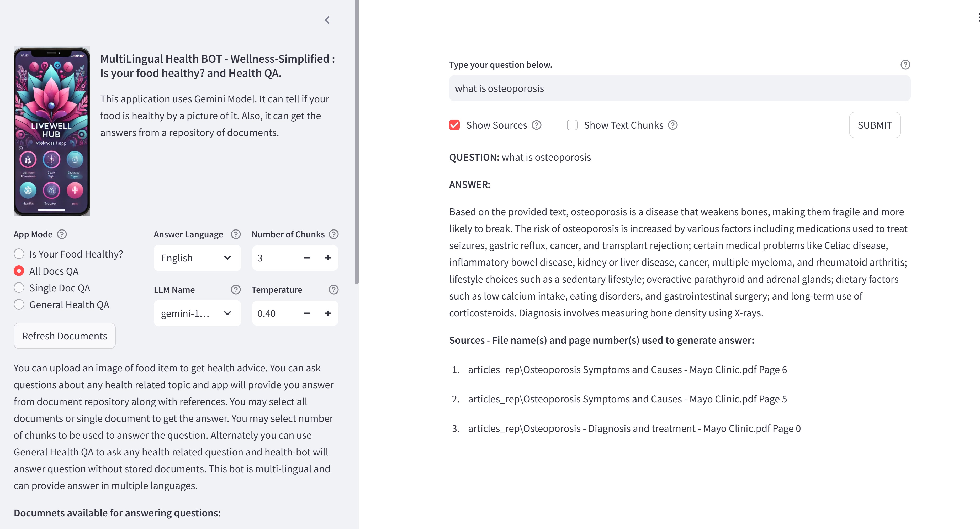Decrease Temperature with the minus button
980x529 pixels.
pos(307,313)
